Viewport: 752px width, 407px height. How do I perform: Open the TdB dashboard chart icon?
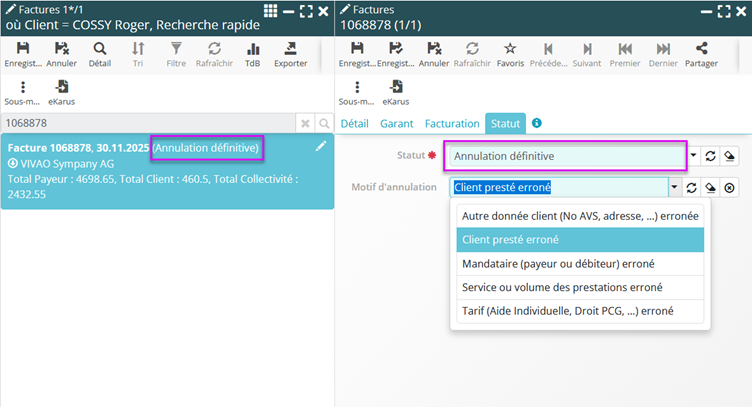pyautogui.click(x=253, y=49)
